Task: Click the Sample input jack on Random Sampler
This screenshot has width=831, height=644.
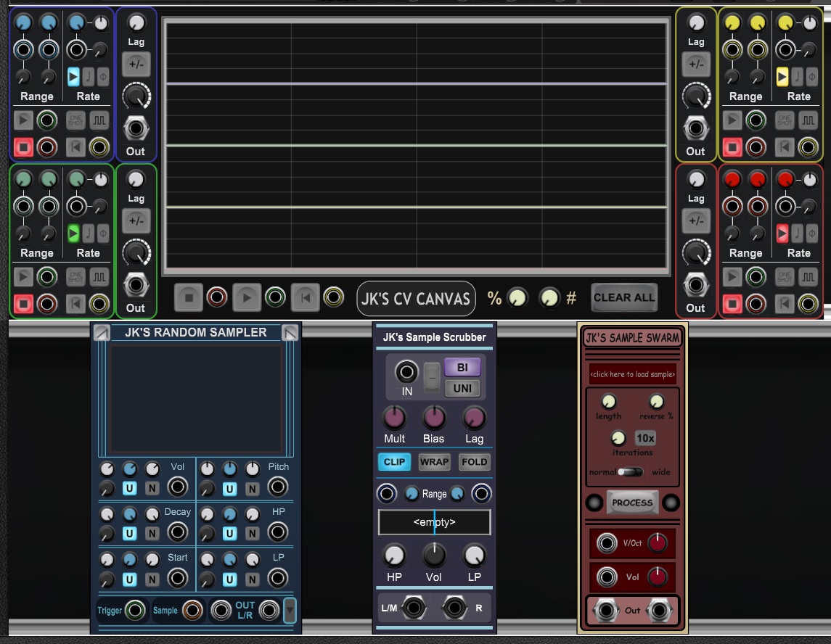Action: [x=192, y=610]
